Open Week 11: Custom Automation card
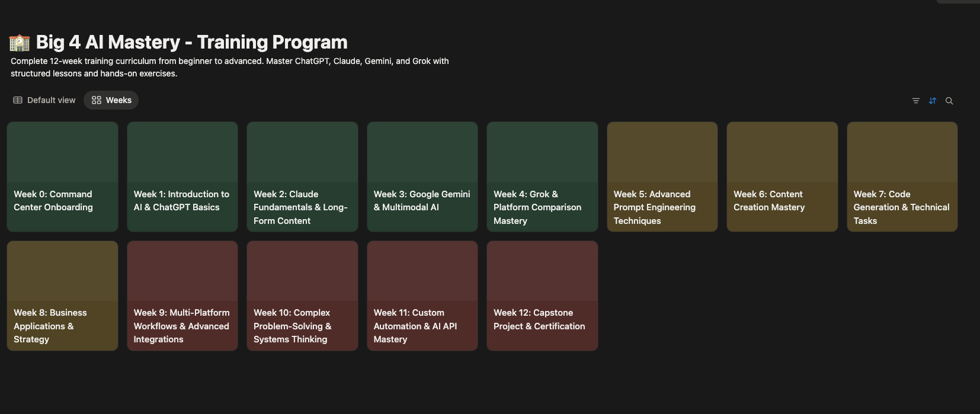Viewport: 980px width, 414px height. tap(422, 296)
